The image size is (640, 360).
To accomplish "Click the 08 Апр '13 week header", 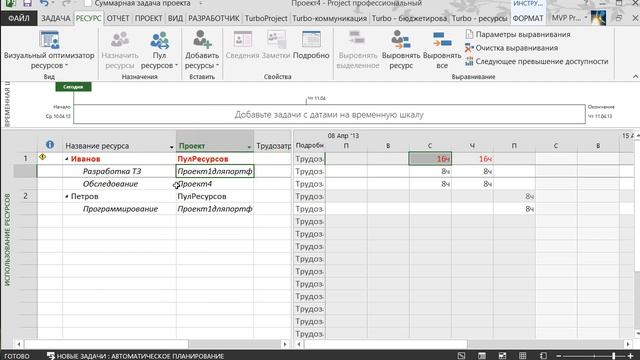I will click(343, 136).
